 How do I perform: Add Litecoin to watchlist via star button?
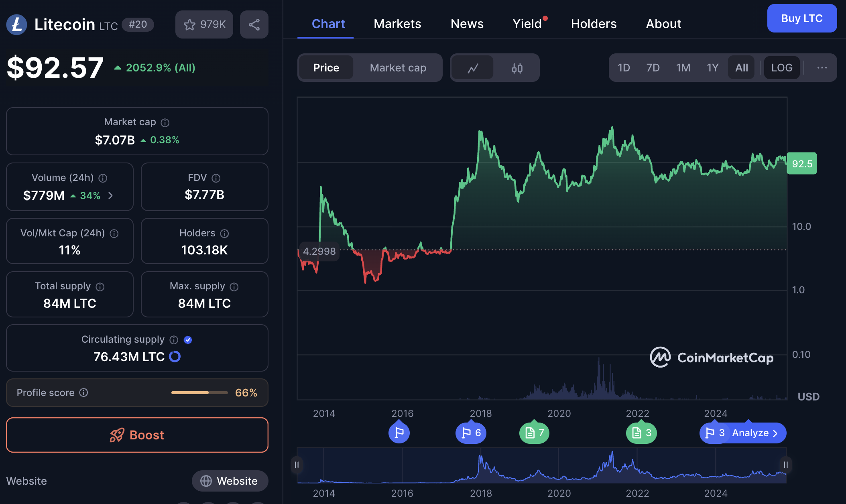tap(204, 24)
